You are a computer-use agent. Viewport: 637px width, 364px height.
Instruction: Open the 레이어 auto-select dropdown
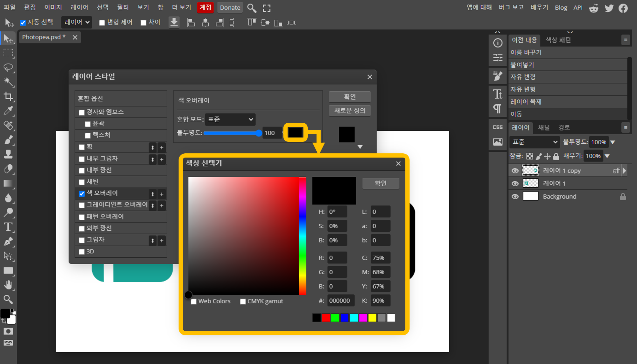tap(77, 22)
